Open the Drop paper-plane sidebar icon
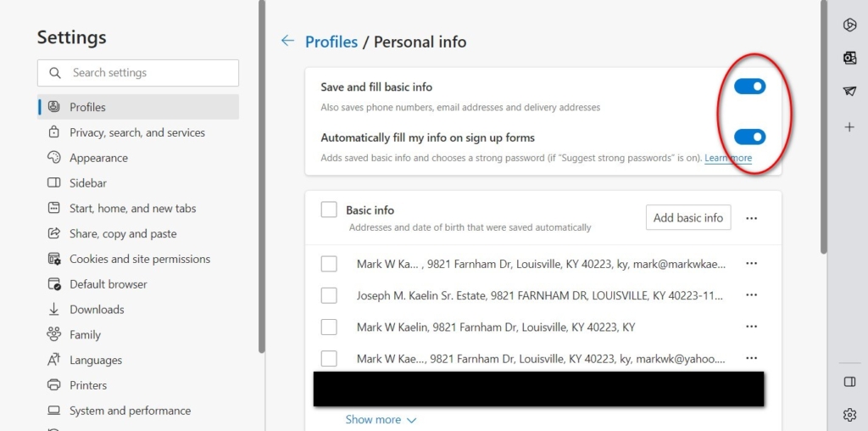Screen dimensions: 868x431 pos(849,92)
